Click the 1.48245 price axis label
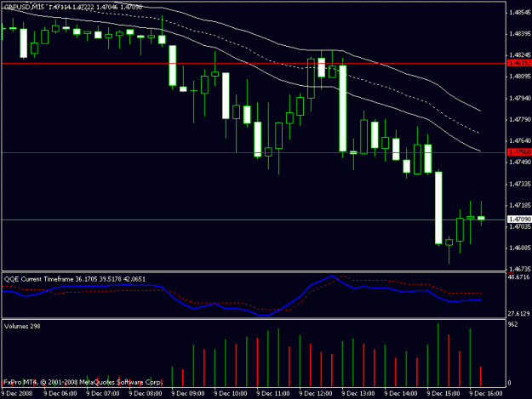Screen dimensions: 532x399 [x=520, y=55]
